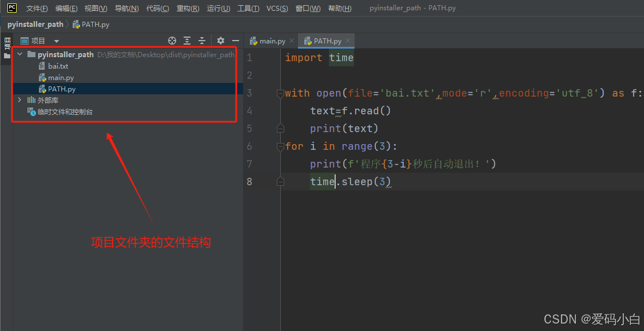Click the 外部库 library icon
Viewport: 644px width, 331px height.
[x=31, y=100]
